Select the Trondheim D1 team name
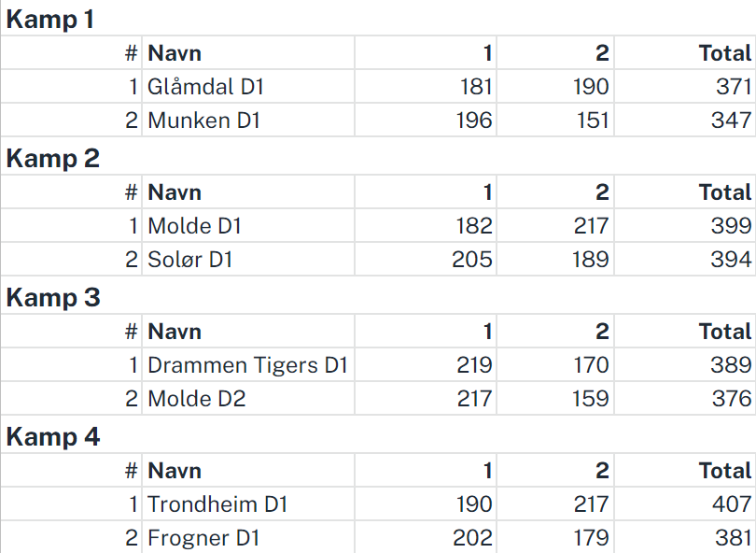 click(x=217, y=504)
